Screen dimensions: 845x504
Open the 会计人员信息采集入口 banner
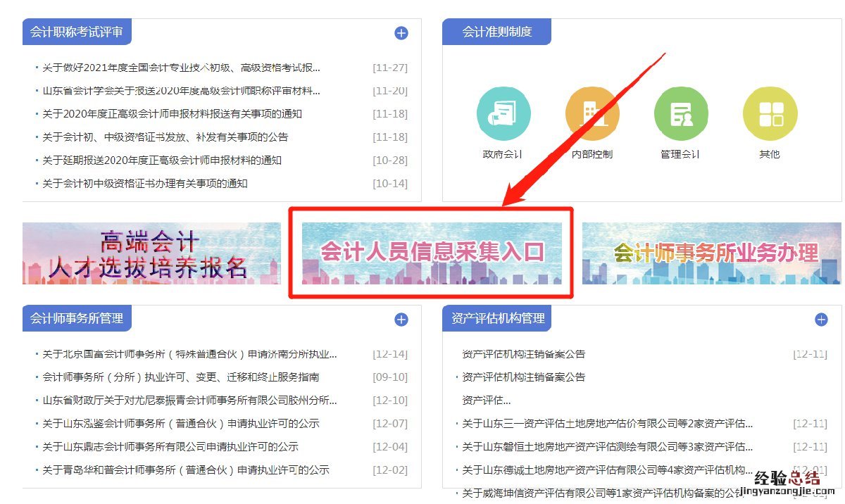(432, 253)
